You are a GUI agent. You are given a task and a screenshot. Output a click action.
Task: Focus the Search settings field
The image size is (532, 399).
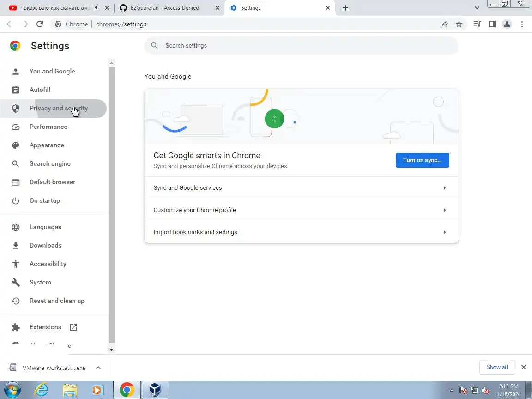[301, 45]
